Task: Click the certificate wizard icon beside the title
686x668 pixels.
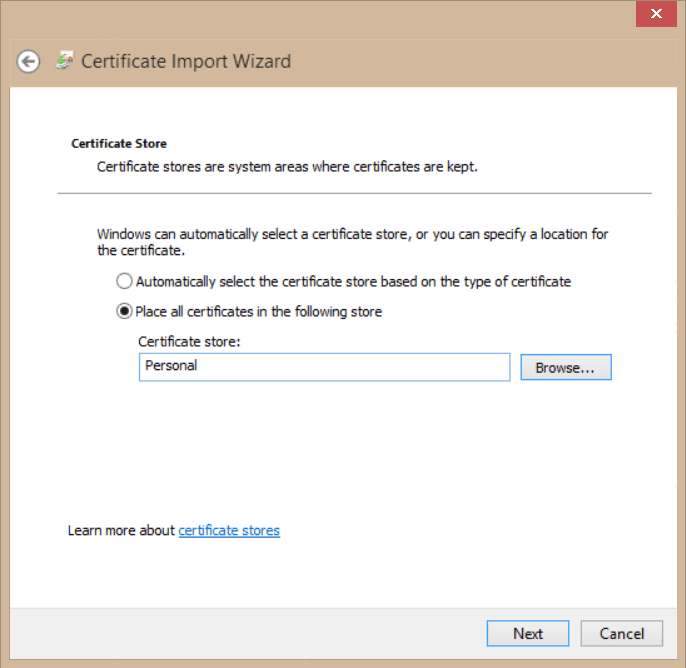Action: coord(65,61)
